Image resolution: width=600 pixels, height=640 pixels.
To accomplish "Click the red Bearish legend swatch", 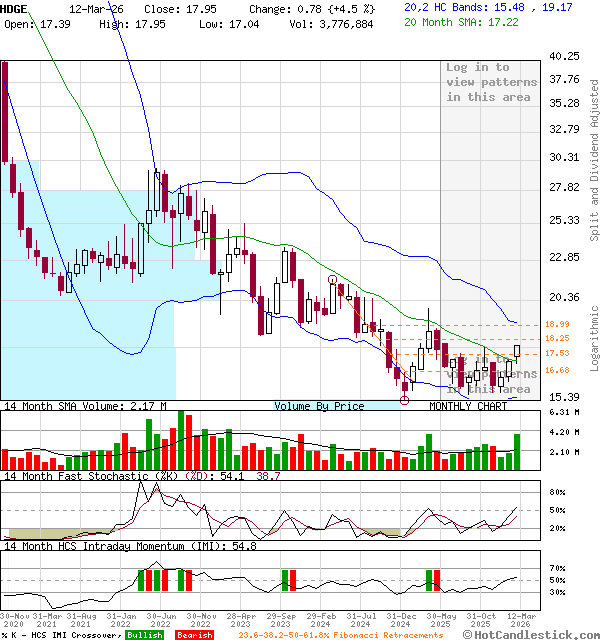I will point(193,635).
